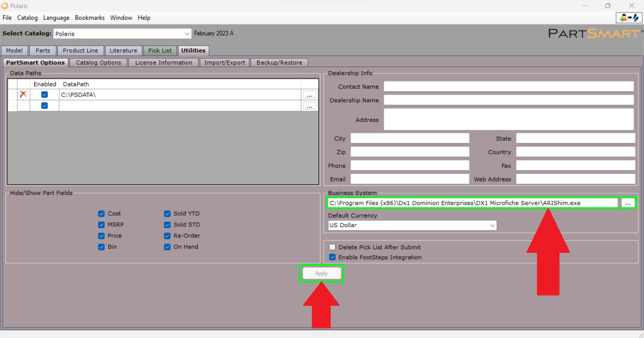This screenshot has height=338, width=644.
Task: Toggle Enabled checkbox on the empty path row
Action: coord(44,106)
